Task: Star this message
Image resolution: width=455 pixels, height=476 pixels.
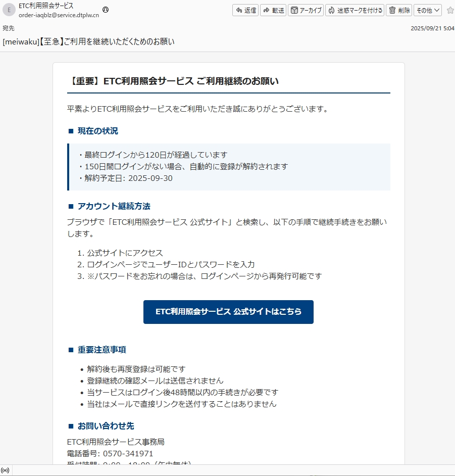Action: pos(450,10)
